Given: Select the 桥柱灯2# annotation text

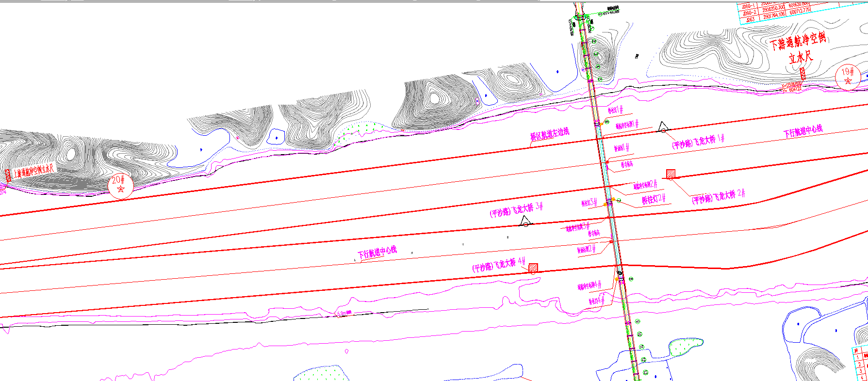Looking at the screenshot, I should [x=653, y=199].
